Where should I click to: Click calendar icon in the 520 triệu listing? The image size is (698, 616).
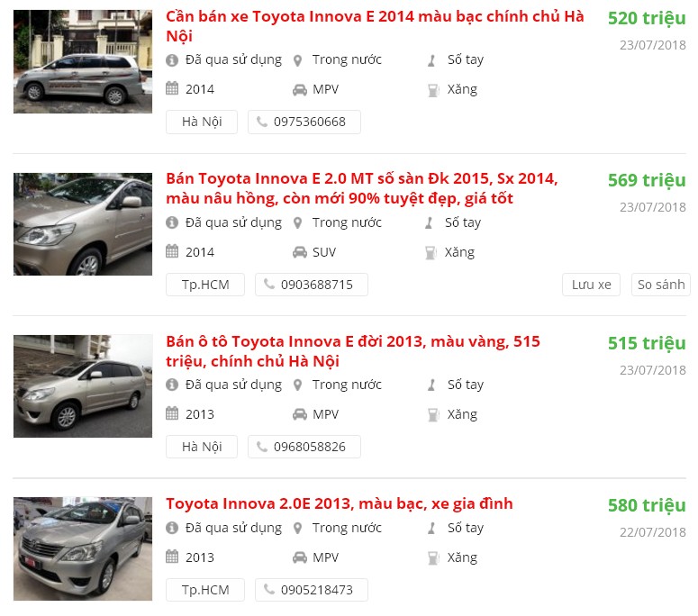(172, 89)
